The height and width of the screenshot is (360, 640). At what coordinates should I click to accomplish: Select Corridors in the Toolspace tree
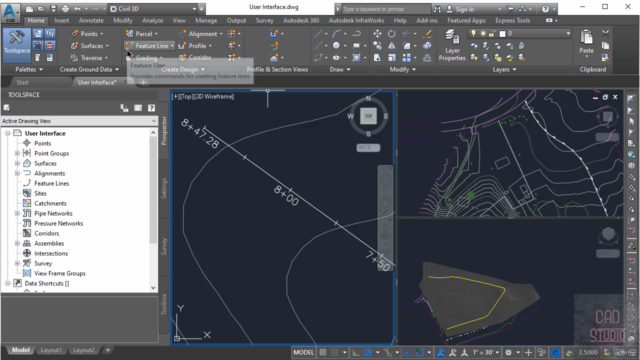tap(46, 233)
